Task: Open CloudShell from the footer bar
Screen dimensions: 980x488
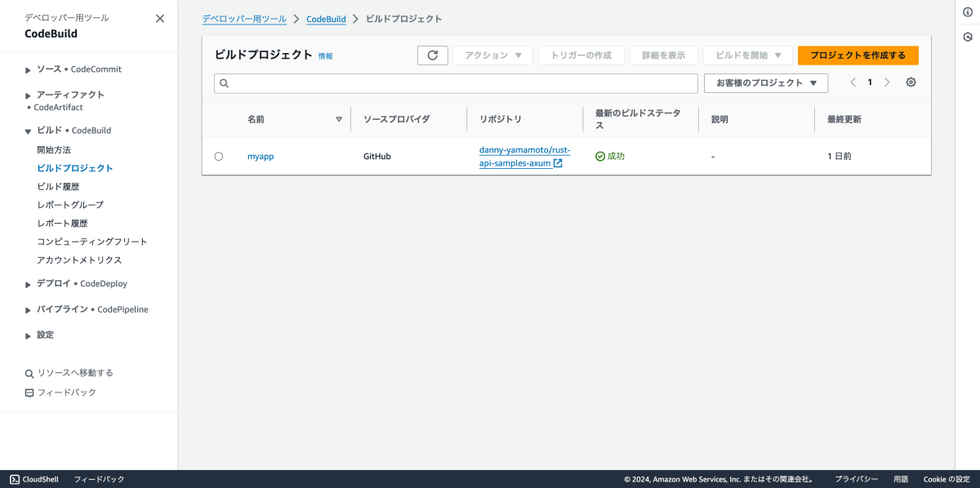Action: click(34, 479)
